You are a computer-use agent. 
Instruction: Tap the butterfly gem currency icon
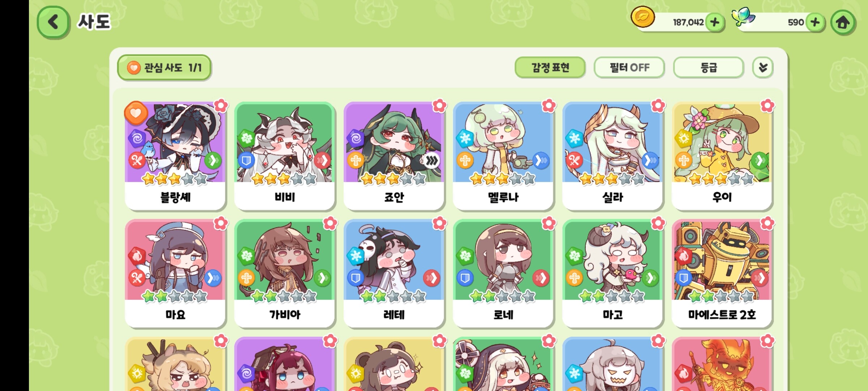tap(743, 17)
